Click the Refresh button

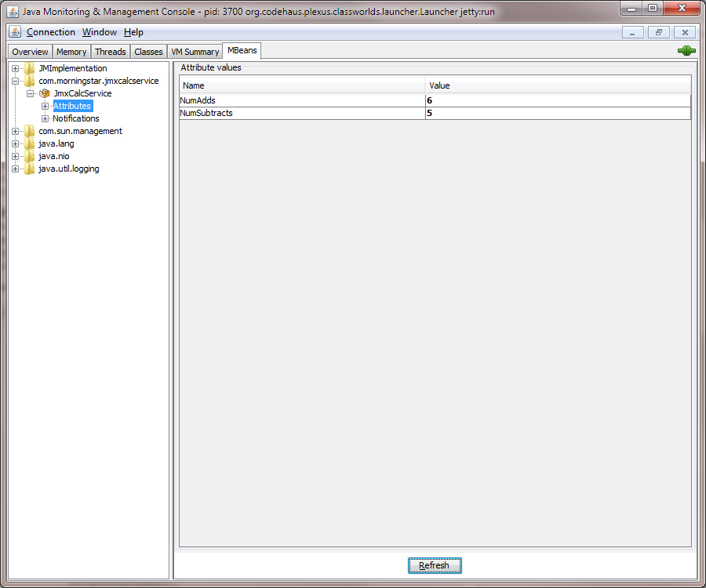point(435,565)
